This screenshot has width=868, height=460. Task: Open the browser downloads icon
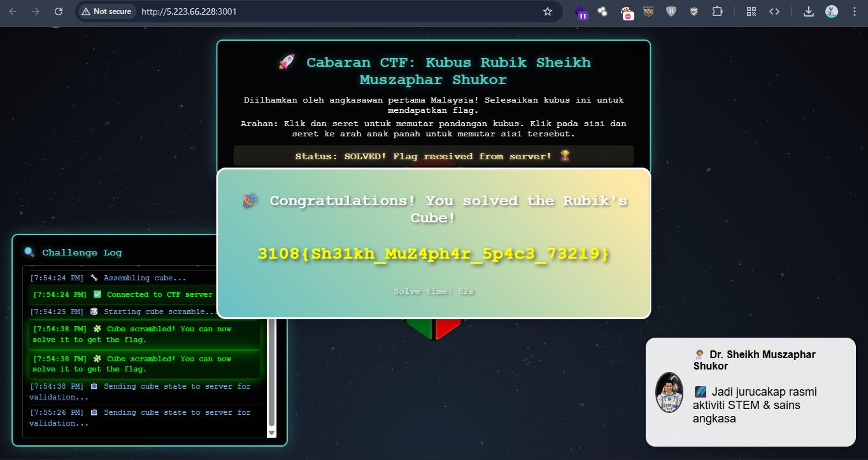pos(808,11)
